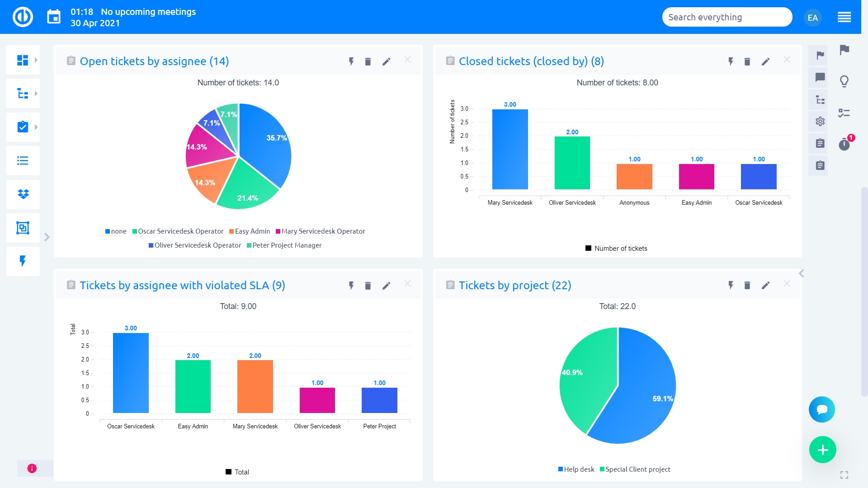This screenshot has width=868, height=488.
Task: Open the lightbulb ideas icon on the right panel
Action: [x=844, y=81]
